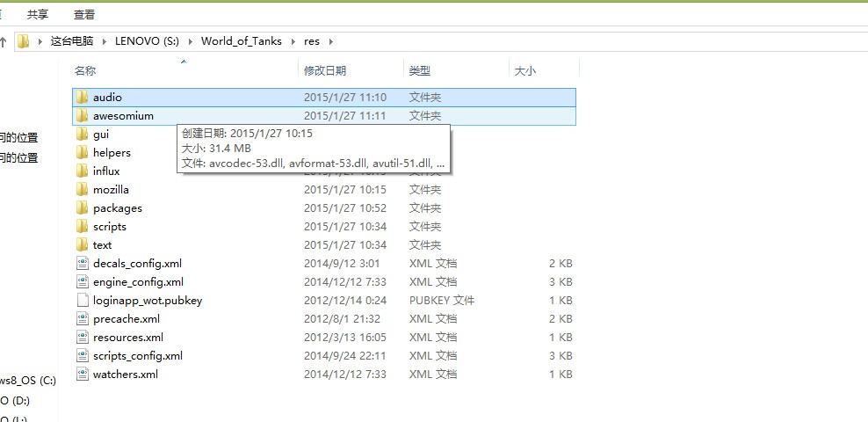The height and width of the screenshot is (422, 868).
Task: Expand the arrow after res in path
Action: [331, 41]
